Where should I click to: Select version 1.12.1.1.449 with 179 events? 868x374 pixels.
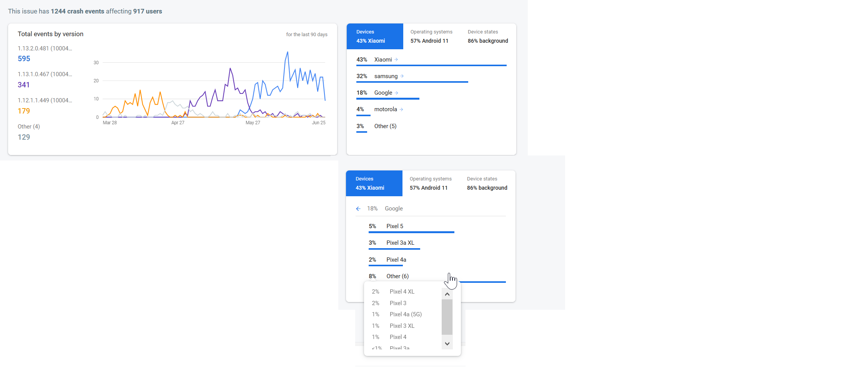pos(45,106)
